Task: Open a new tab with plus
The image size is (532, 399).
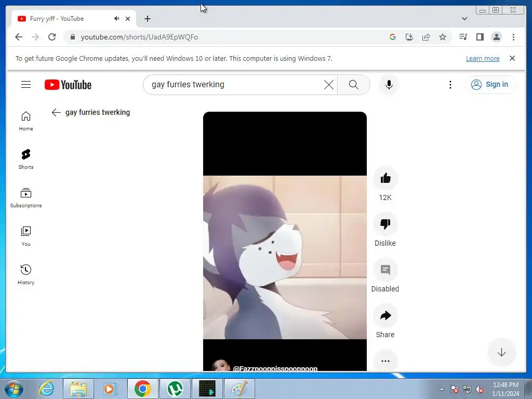Action: coord(147,19)
